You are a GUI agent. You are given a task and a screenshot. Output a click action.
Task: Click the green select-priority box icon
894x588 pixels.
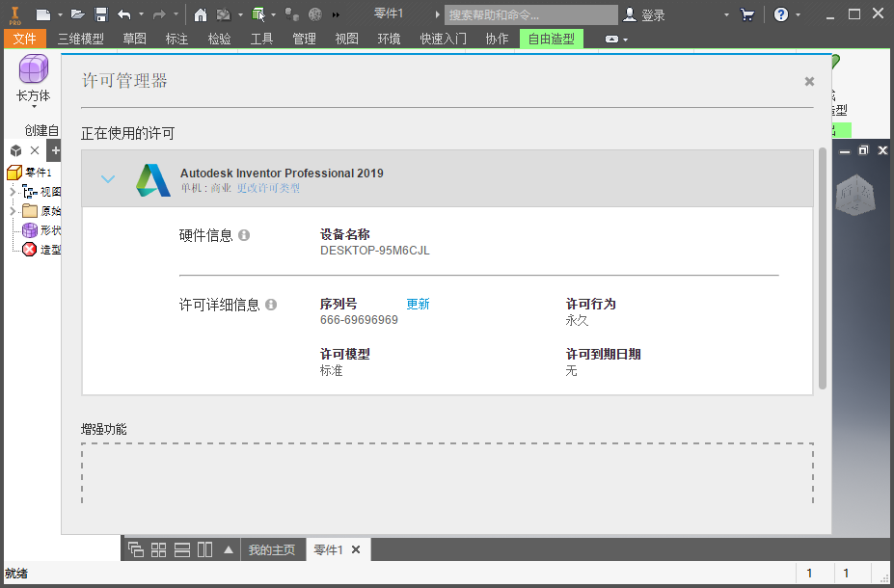tap(258, 14)
